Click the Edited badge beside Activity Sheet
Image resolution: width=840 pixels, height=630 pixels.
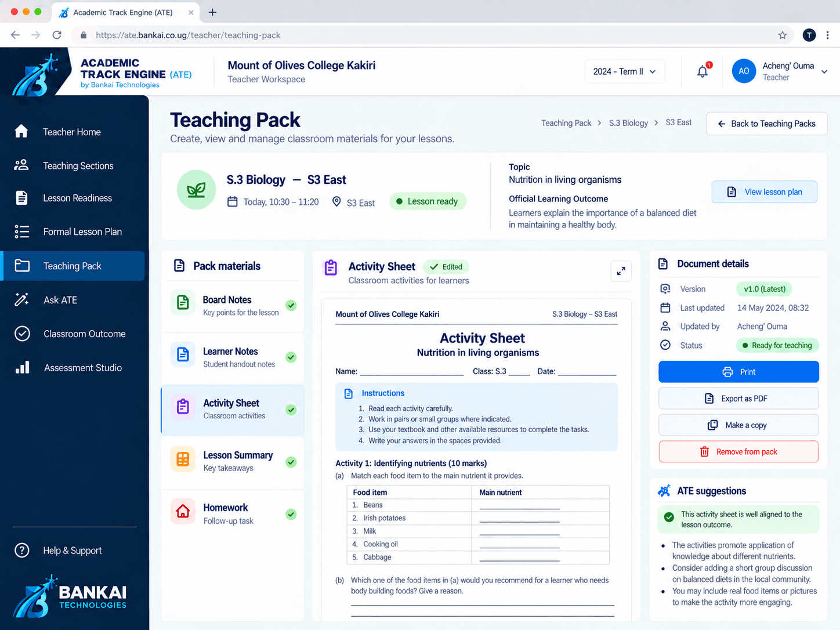pos(446,267)
